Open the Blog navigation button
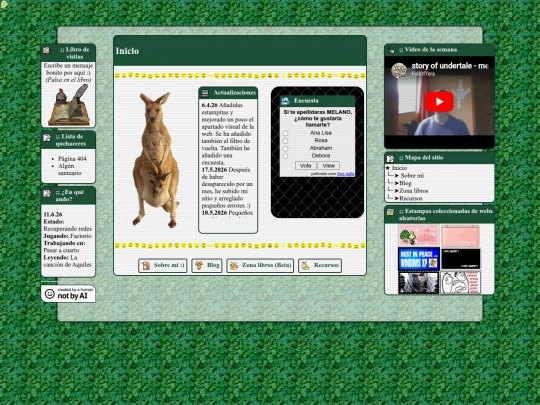Viewport: 540px width, 405px height. pos(207,266)
